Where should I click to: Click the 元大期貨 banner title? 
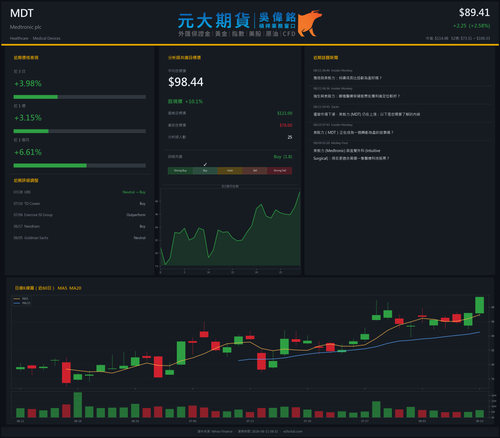214,21
